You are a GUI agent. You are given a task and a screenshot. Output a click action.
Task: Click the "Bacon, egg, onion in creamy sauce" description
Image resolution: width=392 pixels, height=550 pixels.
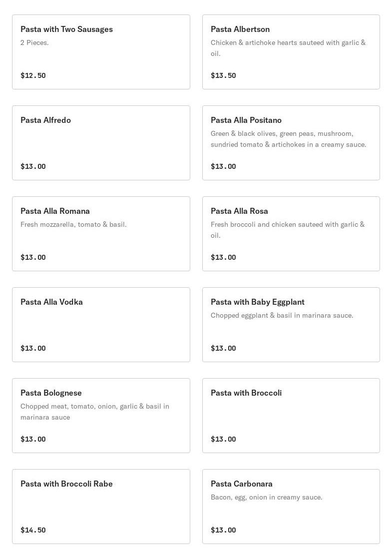tap(266, 498)
